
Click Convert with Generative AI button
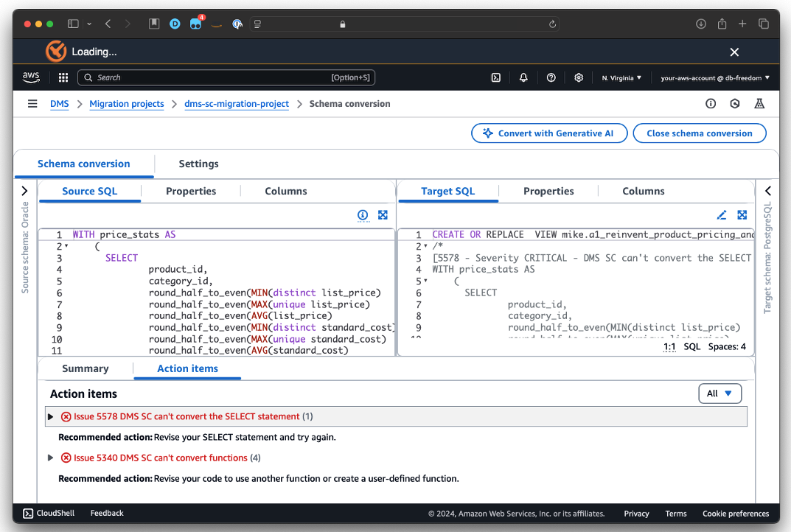click(x=549, y=133)
